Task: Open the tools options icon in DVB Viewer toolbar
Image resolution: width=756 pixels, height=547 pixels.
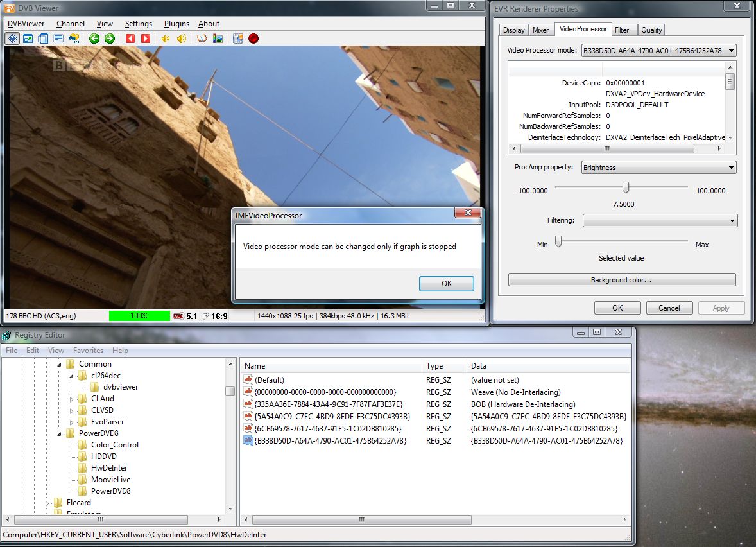Action: 237,39
